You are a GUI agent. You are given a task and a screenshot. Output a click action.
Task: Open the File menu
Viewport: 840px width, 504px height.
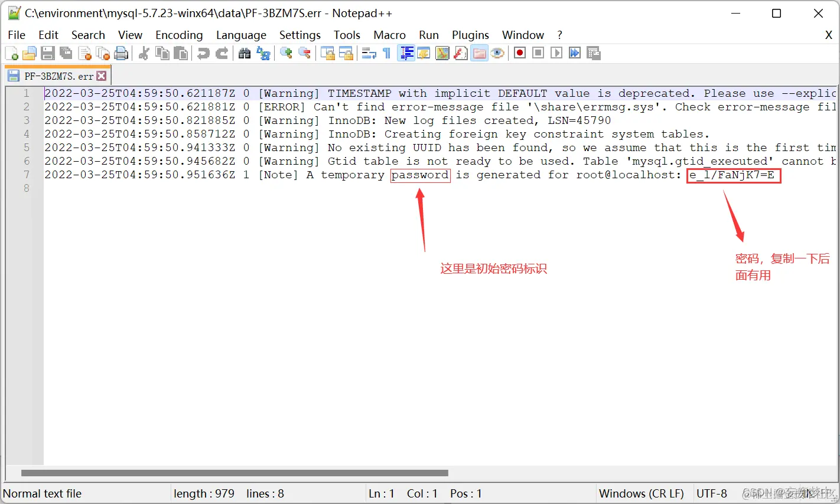17,35
